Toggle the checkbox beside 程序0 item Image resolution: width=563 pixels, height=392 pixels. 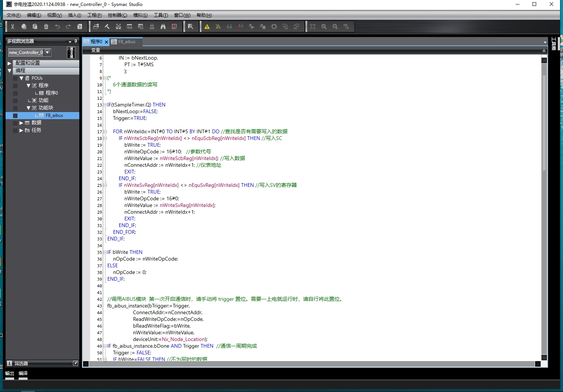tap(15, 93)
